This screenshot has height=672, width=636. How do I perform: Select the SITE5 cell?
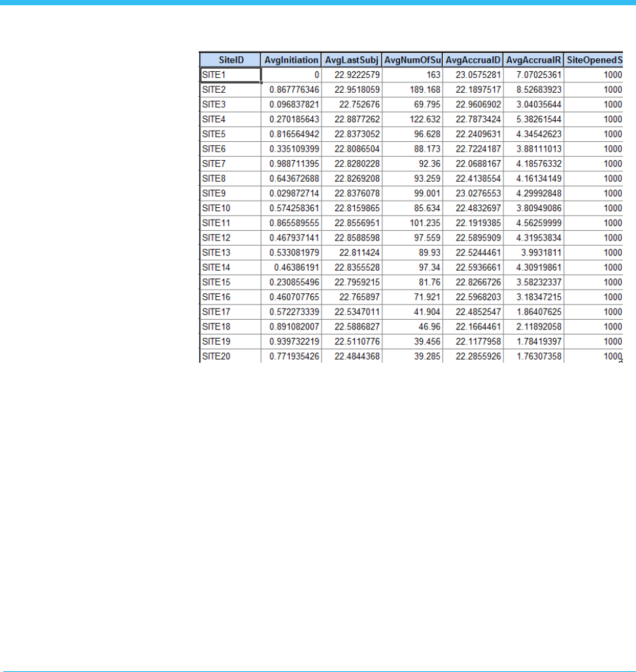(231, 134)
